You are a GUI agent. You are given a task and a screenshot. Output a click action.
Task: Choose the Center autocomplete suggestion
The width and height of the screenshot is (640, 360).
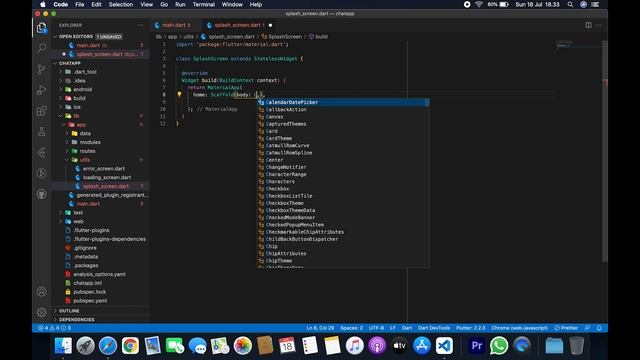coord(343,160)
